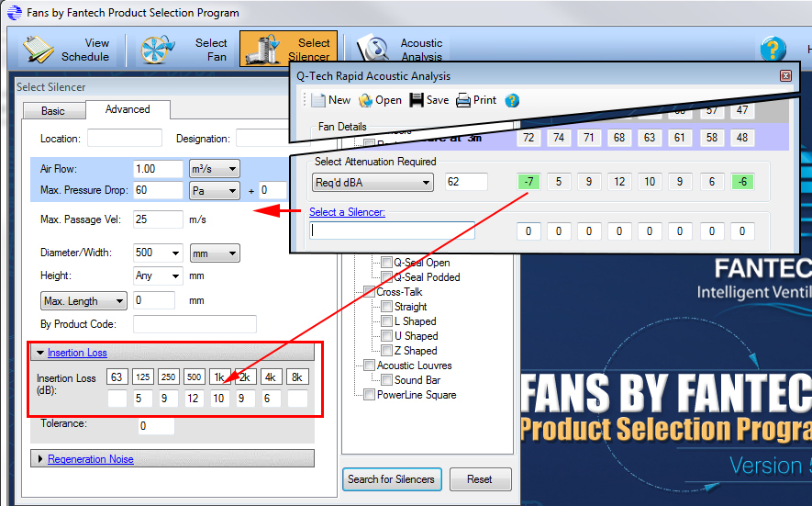Tick the Cross-Talk checkbox
The height and width of the screenshot is (506, 812).
(369, 291)
